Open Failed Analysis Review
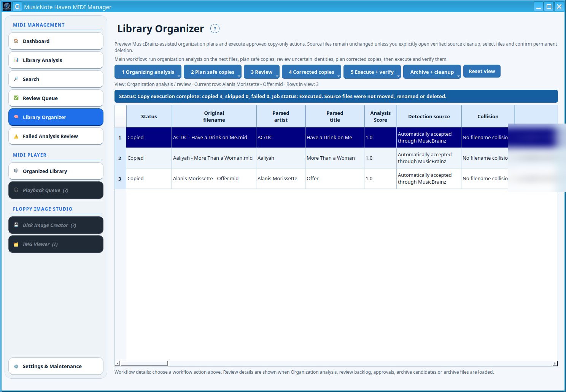566x392 pixels. coord(56,136)
